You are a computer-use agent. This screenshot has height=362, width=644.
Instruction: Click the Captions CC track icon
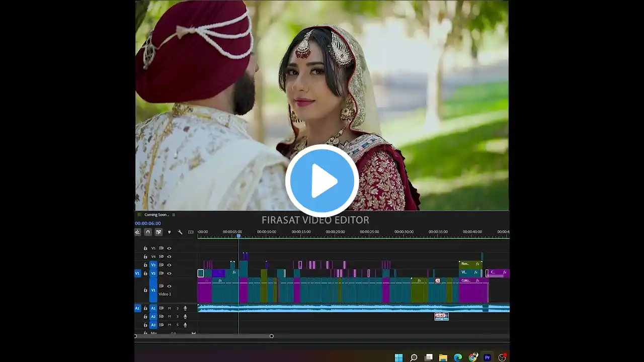coord(191,232)
